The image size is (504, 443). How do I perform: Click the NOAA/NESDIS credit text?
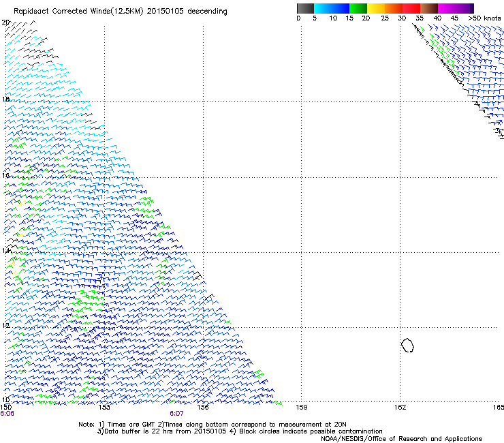coord(401,439)
